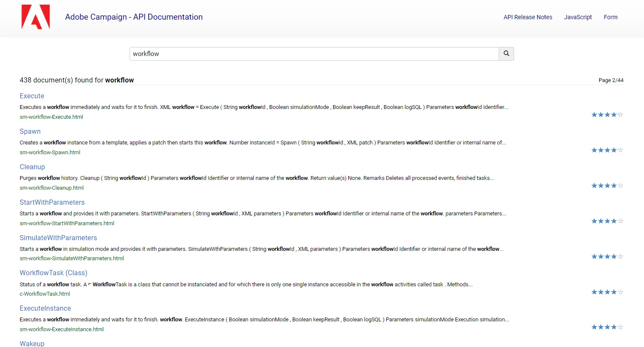Open API Release Notes menu item

[528, 17]
